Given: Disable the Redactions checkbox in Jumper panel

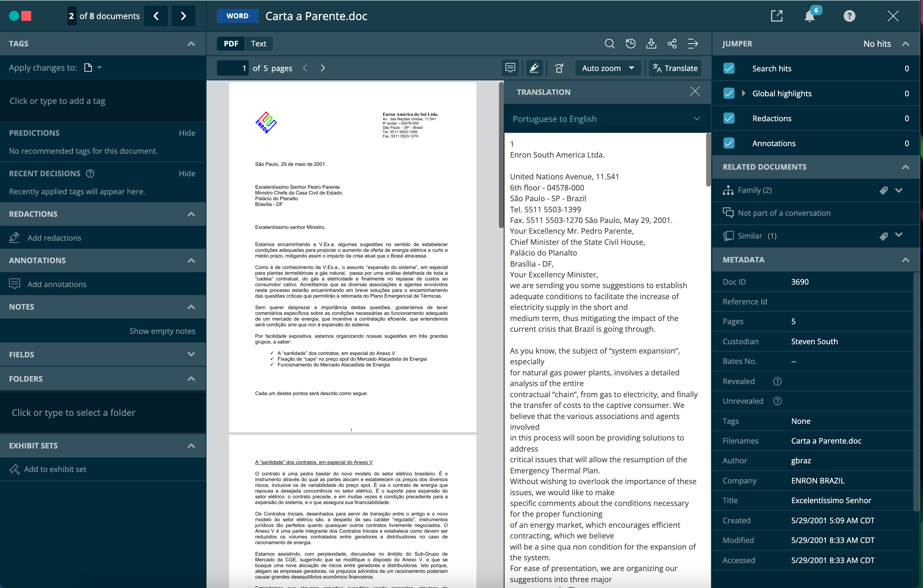Looking at the screenshot, I should tap(729, 118).
